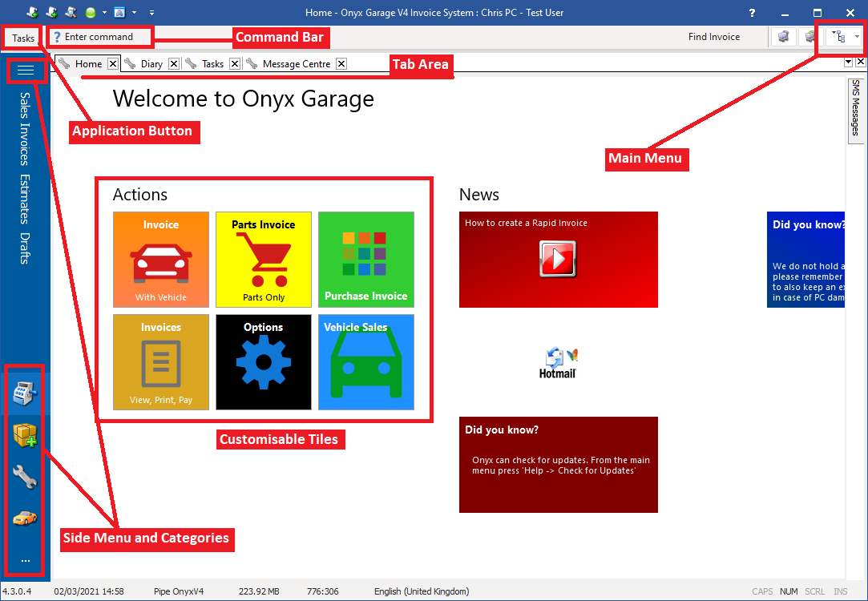Select Drafts in side menu

point(24,248)
